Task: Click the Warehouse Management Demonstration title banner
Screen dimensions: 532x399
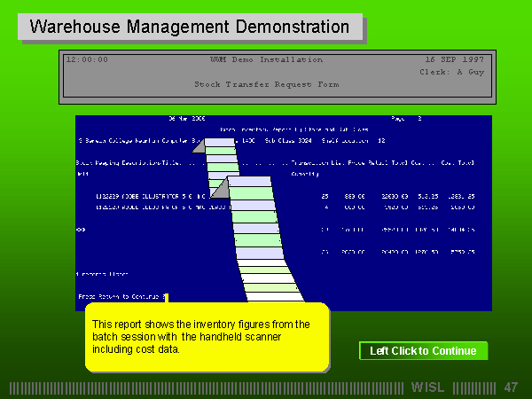Action: (x=190, y=27)
